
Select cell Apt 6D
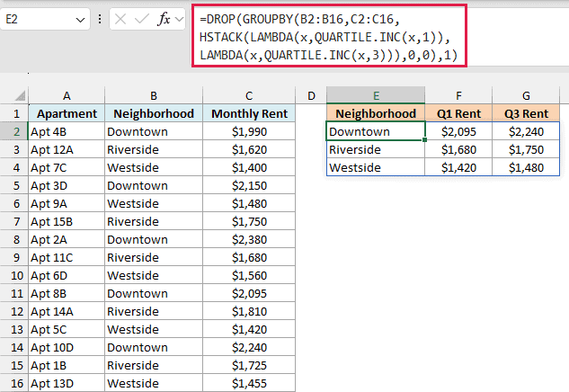pyautogui.click(x=67, y=275)
